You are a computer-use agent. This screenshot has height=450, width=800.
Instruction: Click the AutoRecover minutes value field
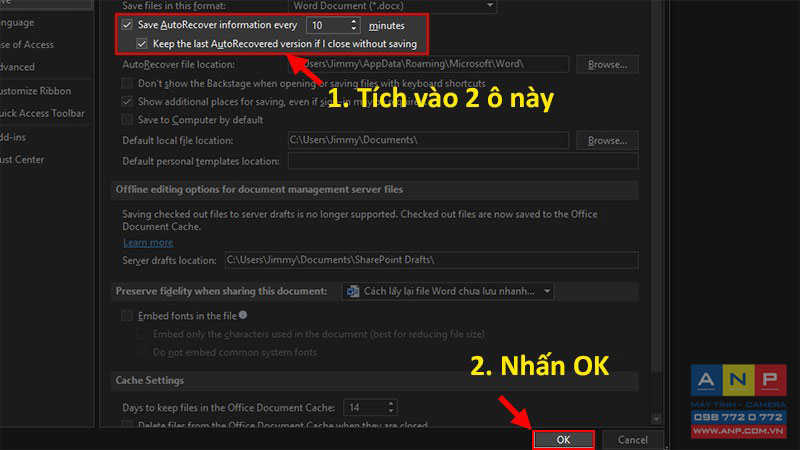[328, 25]
